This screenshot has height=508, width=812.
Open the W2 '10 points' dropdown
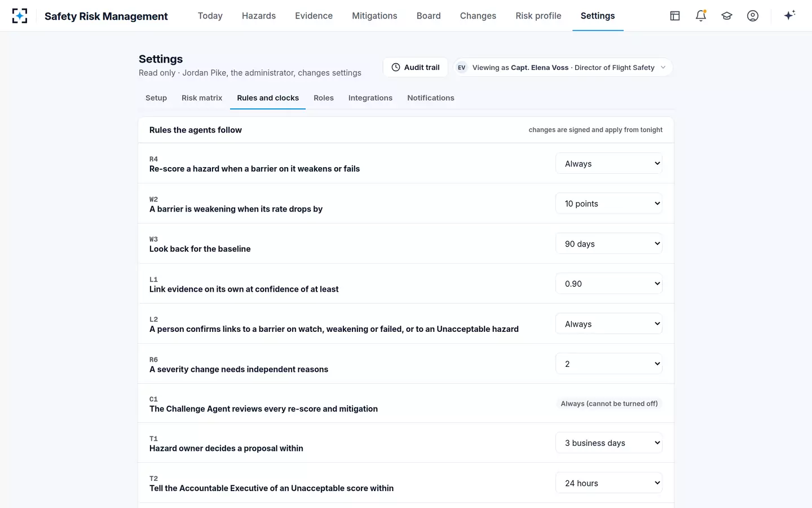[x=609, y=204]
